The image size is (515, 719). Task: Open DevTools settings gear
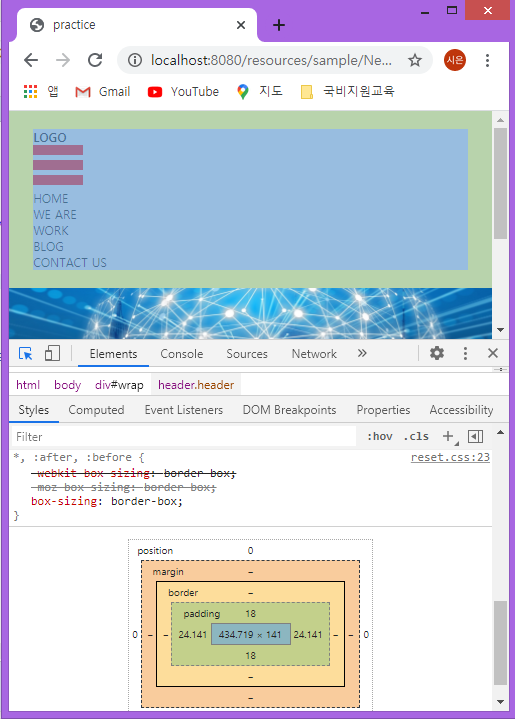437,353
